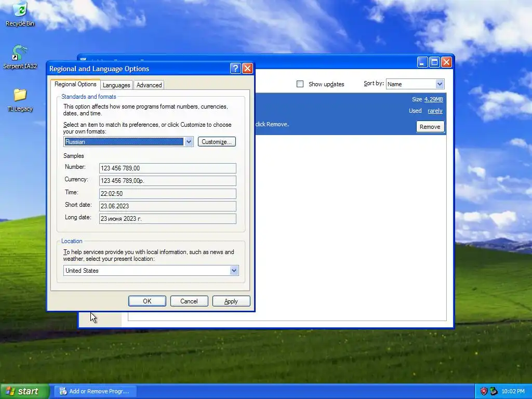532x399 pixels.
Task: Click the red security shield tray icon
Action: pyautogui.click(x=484, y=391)
